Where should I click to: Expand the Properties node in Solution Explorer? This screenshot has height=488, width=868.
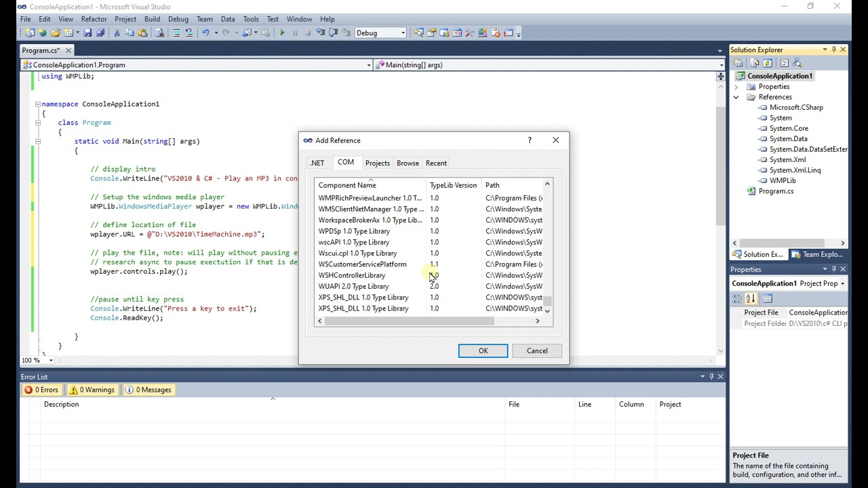(x=736, y=87)
